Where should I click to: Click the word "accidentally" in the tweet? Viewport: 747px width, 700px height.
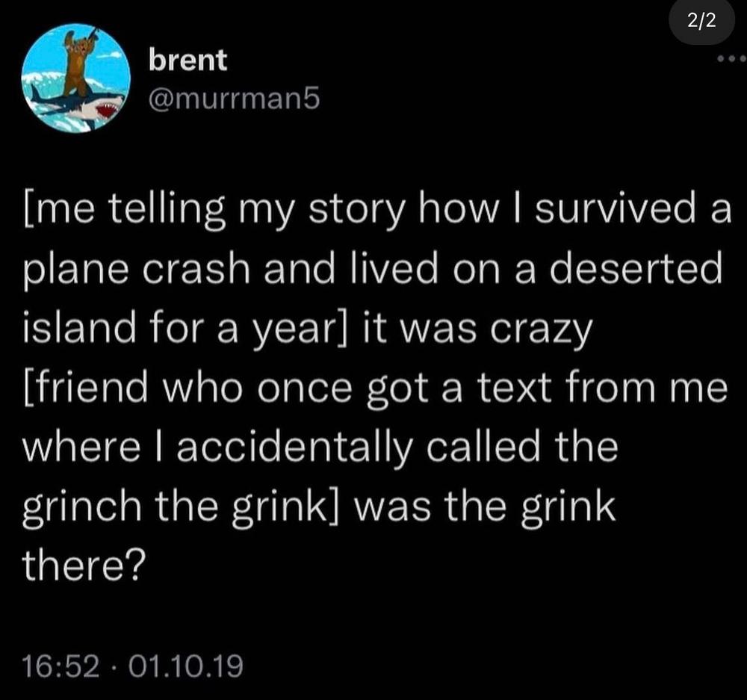(x=294, y=447)
